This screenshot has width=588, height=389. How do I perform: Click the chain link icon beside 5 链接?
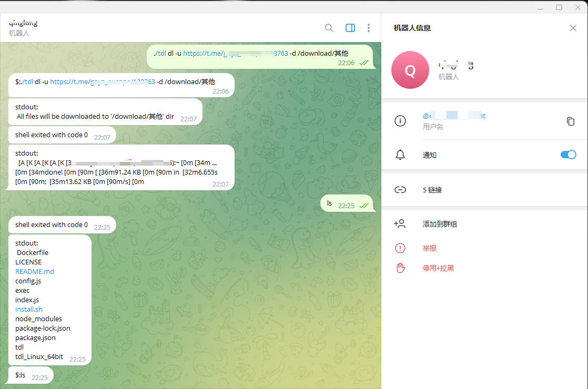point(400,190)
